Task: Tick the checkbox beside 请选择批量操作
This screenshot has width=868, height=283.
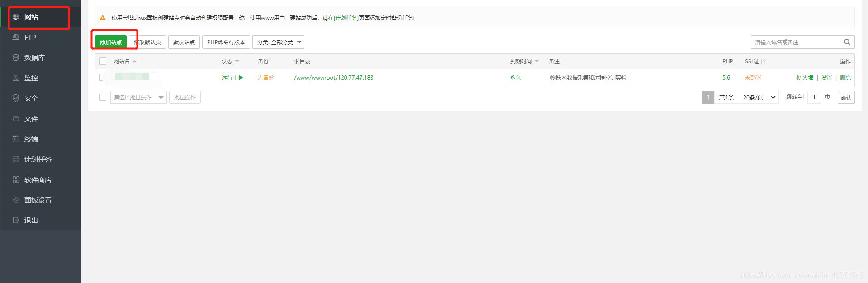Action: 103,97
